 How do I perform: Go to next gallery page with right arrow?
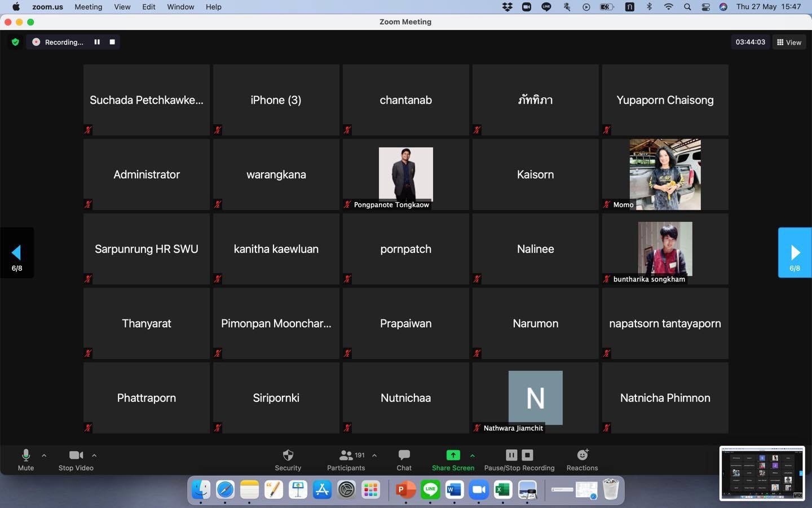(795, 252)
